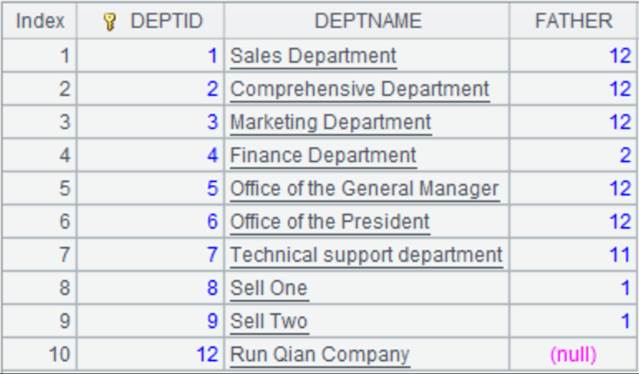Screen dimensions: 639x374
Task: Click the Marketing Department link
Action: click(331, 122)
